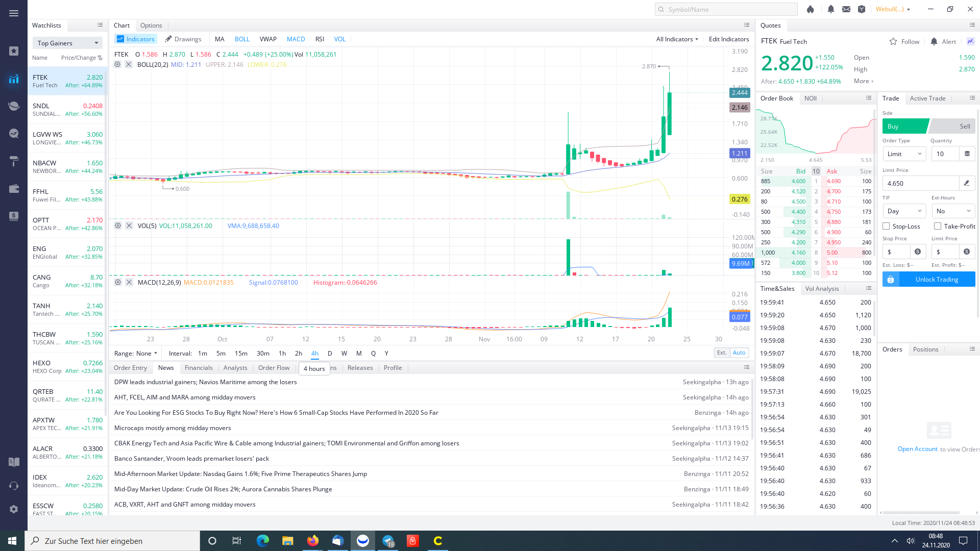
Task: Open Firefox from the taskbar
Action: coord(313,541)
